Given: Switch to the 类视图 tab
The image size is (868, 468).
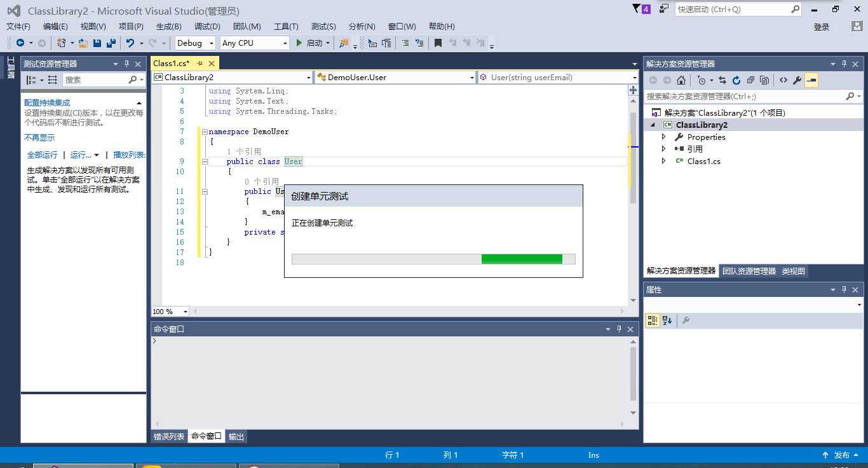Looking at the screenshot, I should tap(794, 271).
